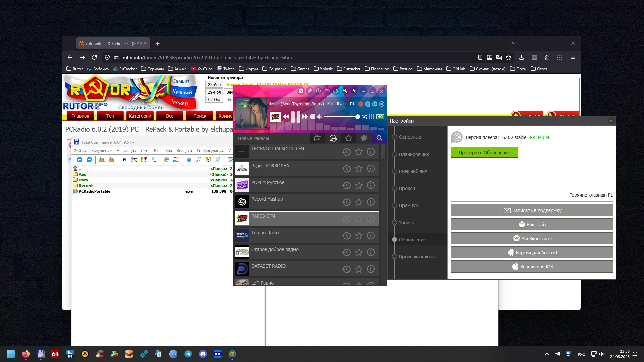Open the scheduler clock icon in player header
Image resolution: width=644 pixels, height=362 pixels.
tap(318, 91)
